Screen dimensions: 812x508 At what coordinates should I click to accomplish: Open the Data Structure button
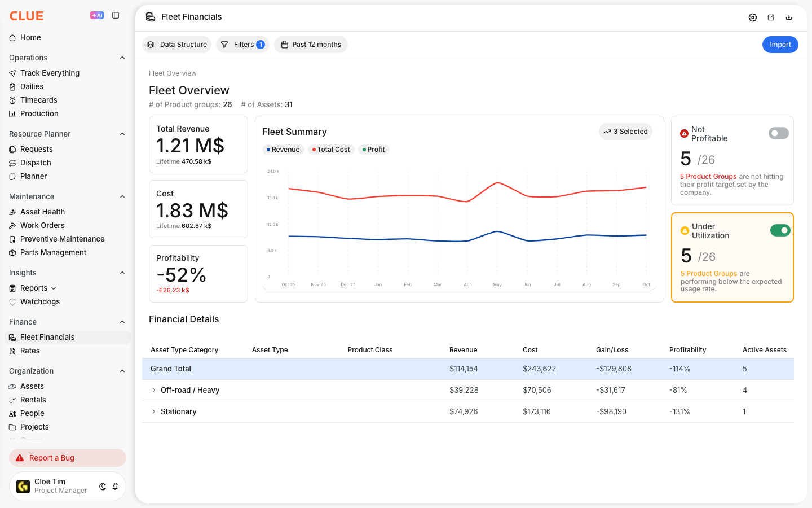point(176,45)
